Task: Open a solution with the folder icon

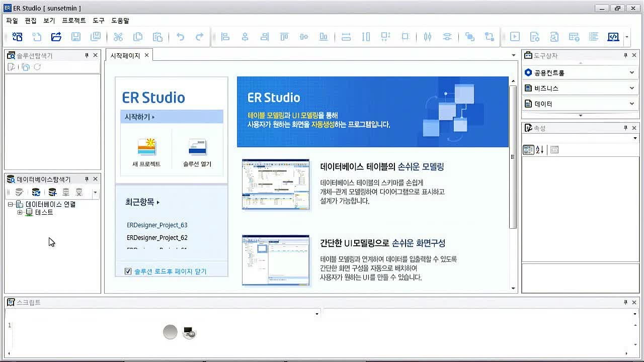Action: (56, 37)
